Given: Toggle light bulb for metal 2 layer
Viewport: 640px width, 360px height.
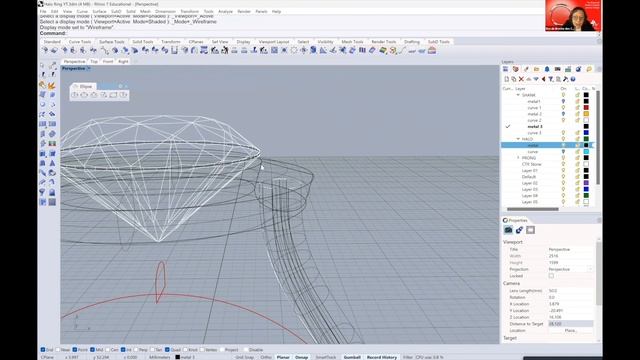Looking at the screenshot, I should tap(563, 114).
